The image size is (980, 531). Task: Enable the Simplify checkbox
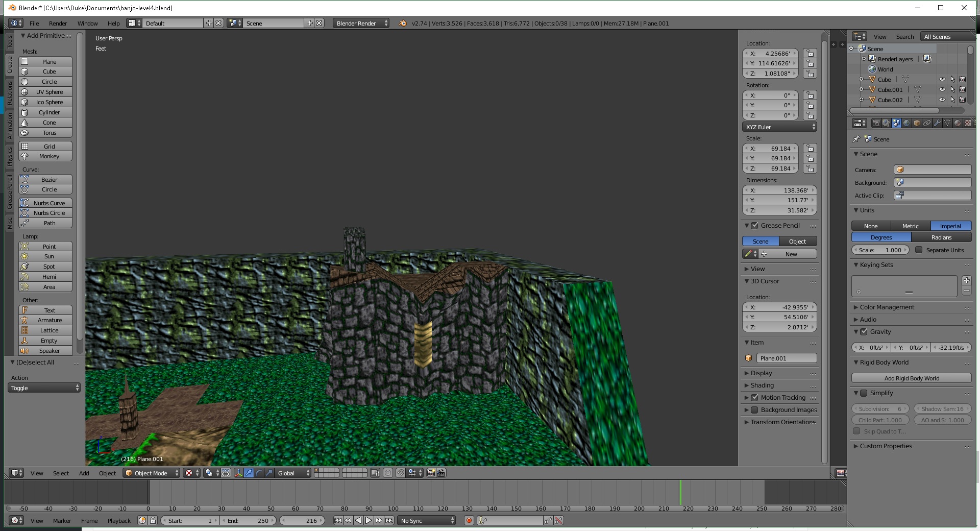[x=864, y=393]
